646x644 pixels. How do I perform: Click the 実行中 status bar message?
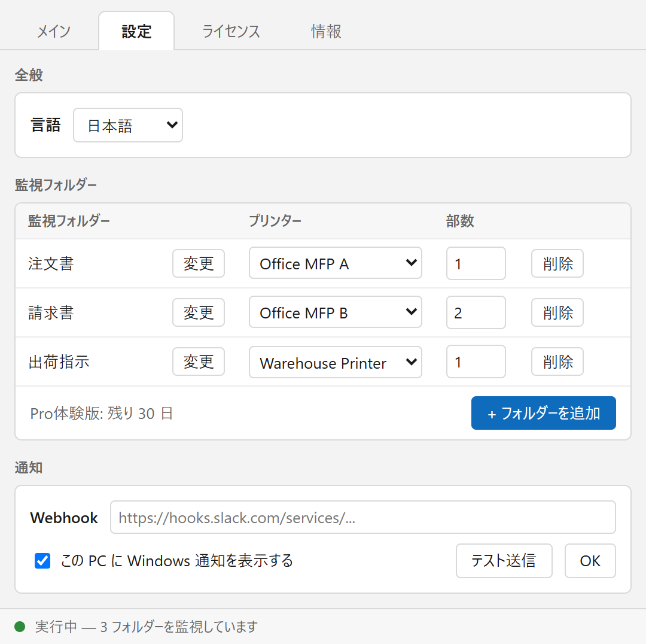tap(147, 627)
